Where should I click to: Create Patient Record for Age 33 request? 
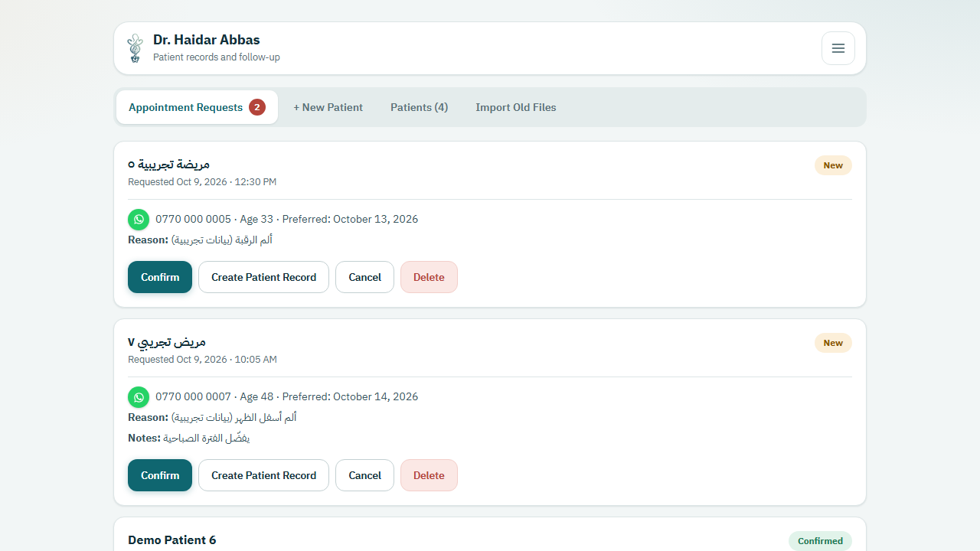pos(264,277)
